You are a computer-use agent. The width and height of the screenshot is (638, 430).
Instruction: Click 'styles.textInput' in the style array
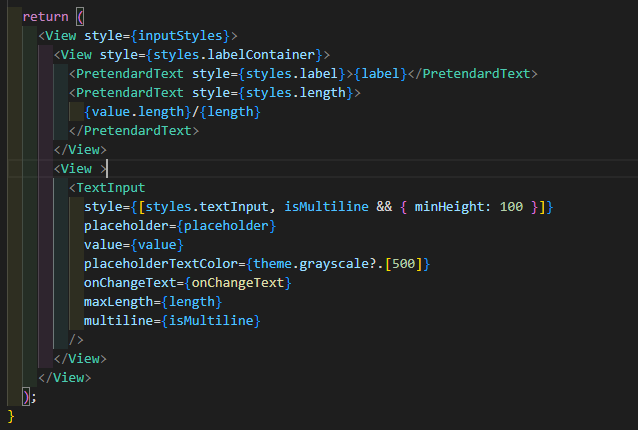coord(207,207)
